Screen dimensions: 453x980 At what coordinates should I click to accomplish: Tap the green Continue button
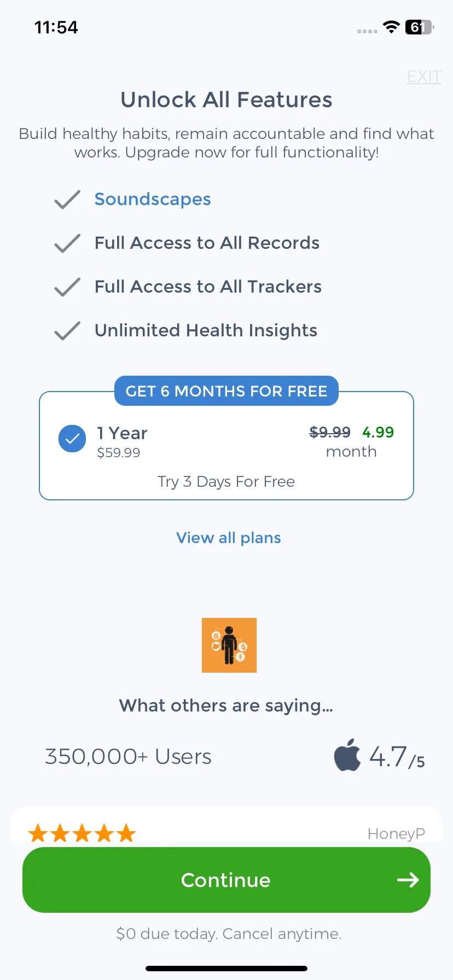click(226, 880)
